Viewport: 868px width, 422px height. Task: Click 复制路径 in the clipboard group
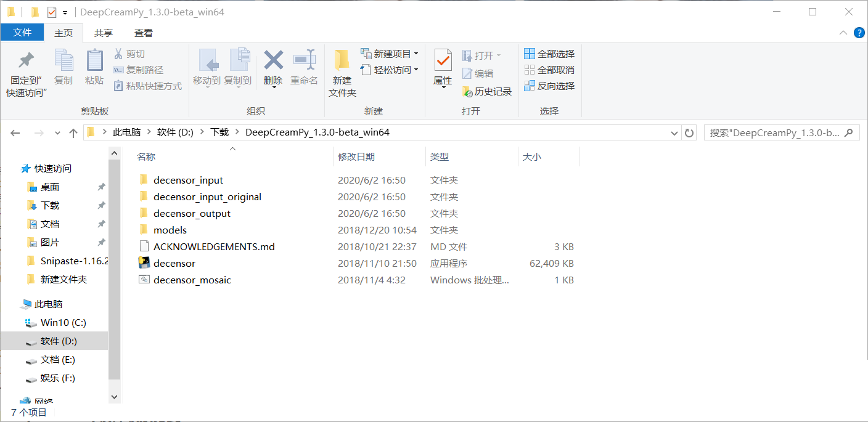(138, 70)
